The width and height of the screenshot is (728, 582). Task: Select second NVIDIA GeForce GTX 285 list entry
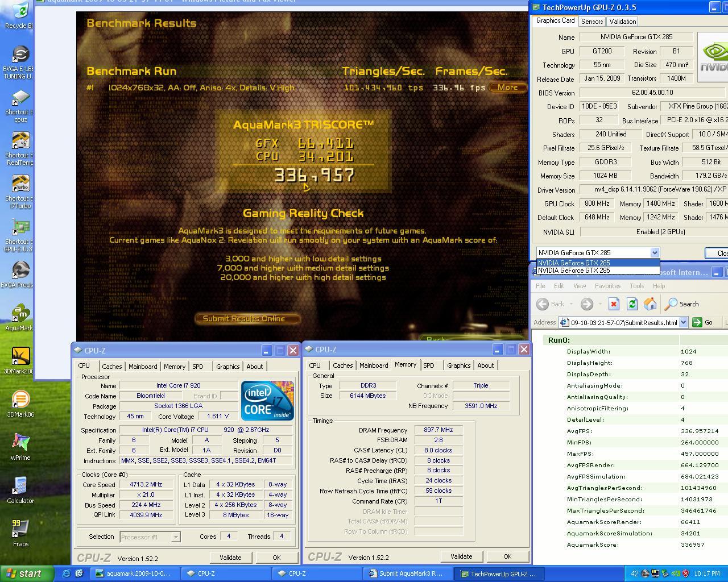point(598,270)
